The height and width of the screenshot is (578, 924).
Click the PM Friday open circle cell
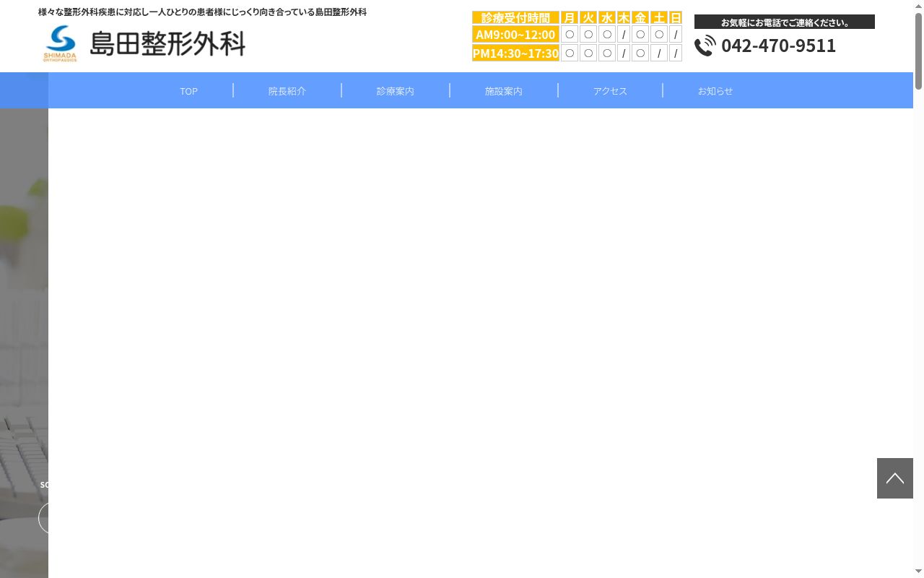click(640, 53)
